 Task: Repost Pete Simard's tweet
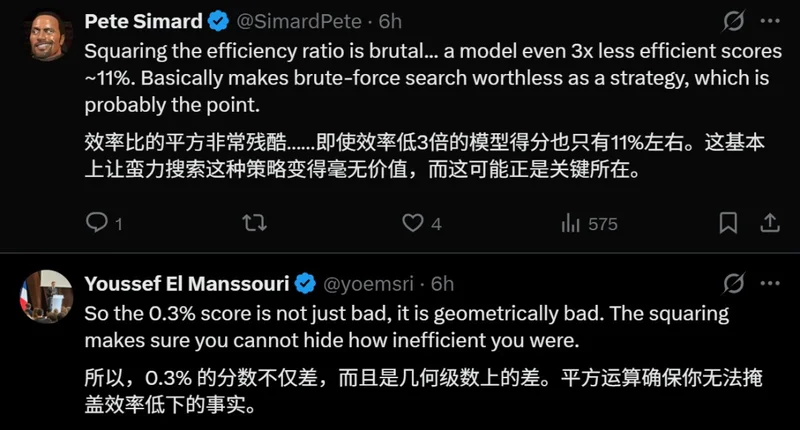coord(255,223)
